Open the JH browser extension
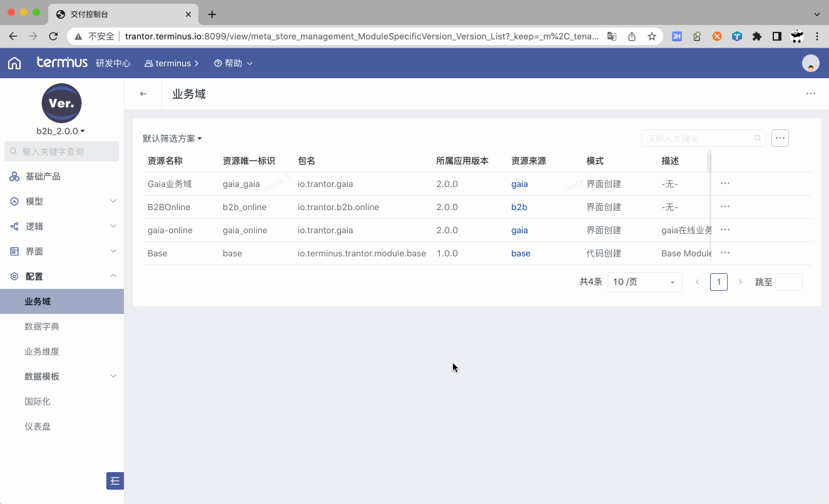The image size is (829, 504). click(677, 36)
